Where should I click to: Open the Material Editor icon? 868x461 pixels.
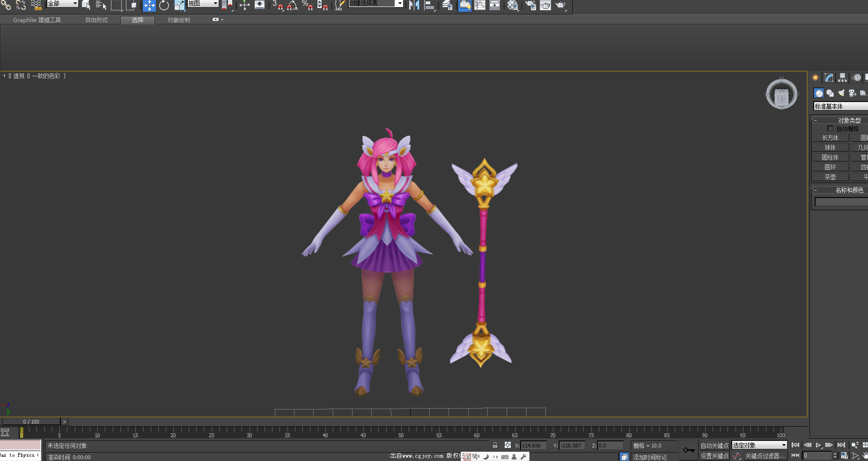click(x=513, y=5)
